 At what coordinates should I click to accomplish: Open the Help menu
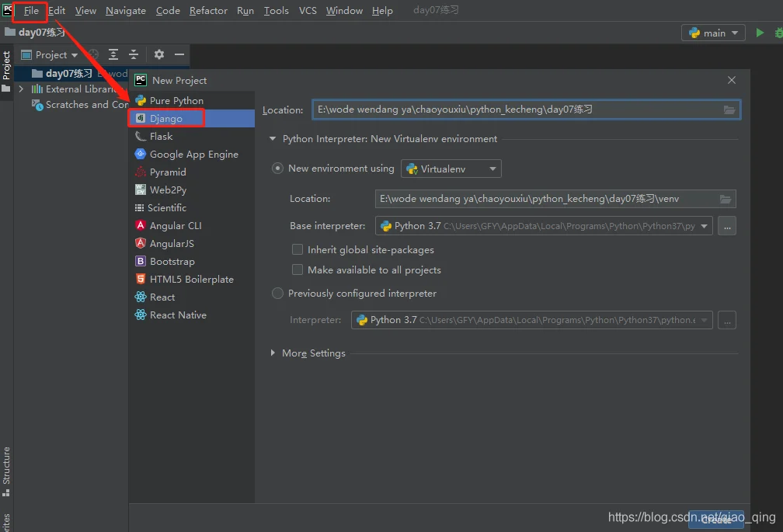pyautogui.click(x=382, y=10)
